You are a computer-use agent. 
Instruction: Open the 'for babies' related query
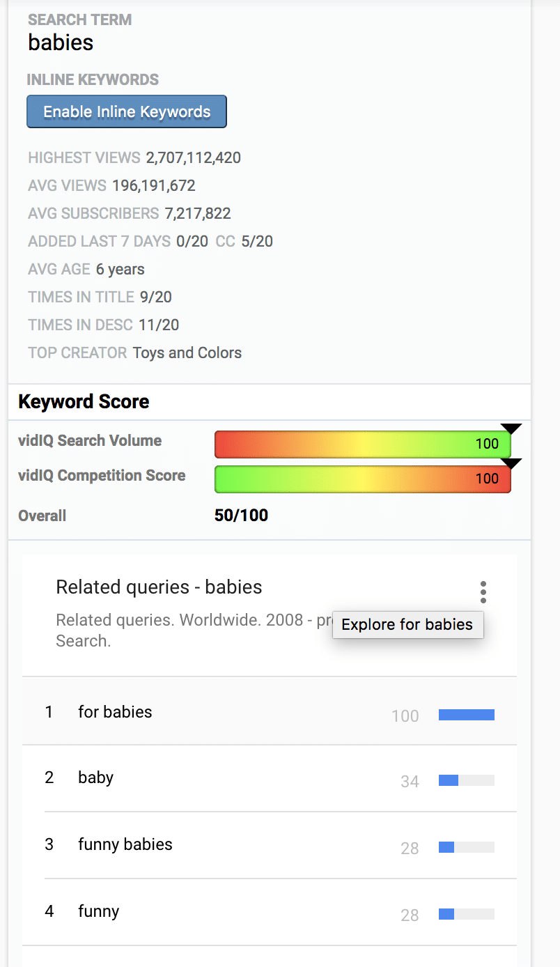(270, 711)
